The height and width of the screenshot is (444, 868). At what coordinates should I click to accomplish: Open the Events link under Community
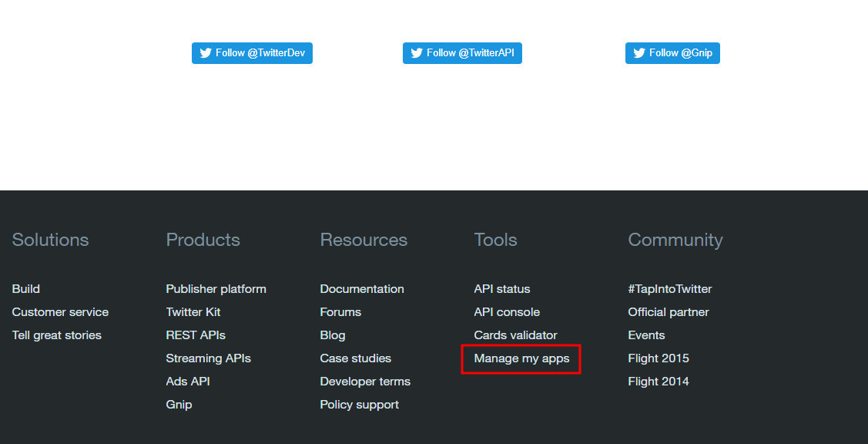[x=647, y=335]
